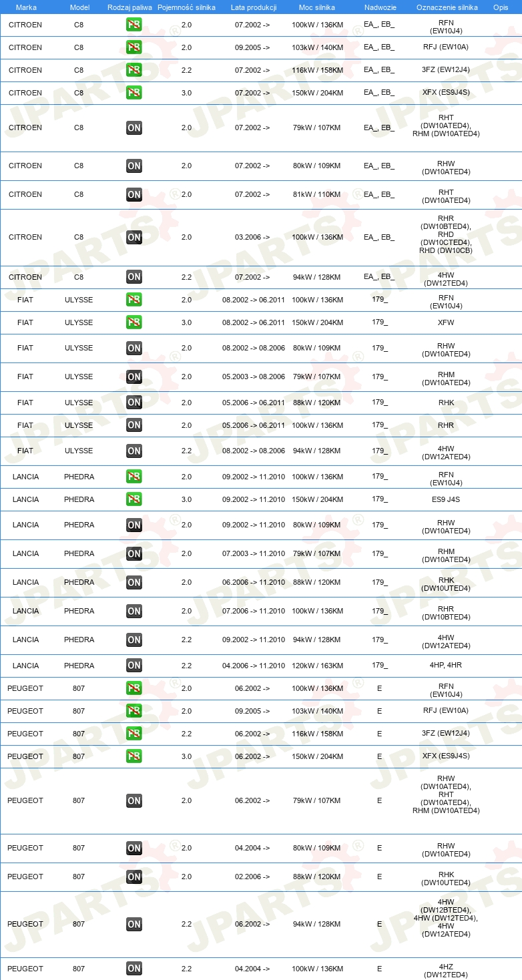Screen dimensions: 522x980
Task: Click diesel ON icon for Fiat Ulysse 80kW RHW
Action: pos(134,348)
